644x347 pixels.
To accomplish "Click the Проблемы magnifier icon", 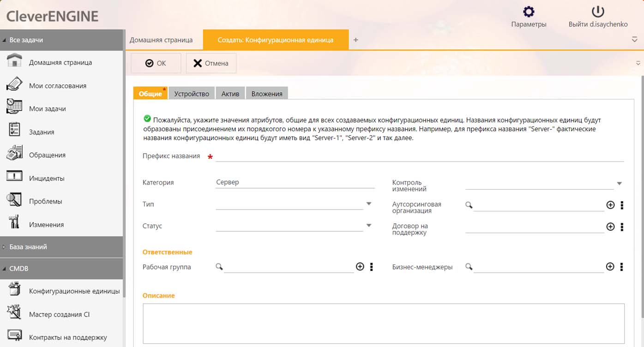I will [14, 200].
